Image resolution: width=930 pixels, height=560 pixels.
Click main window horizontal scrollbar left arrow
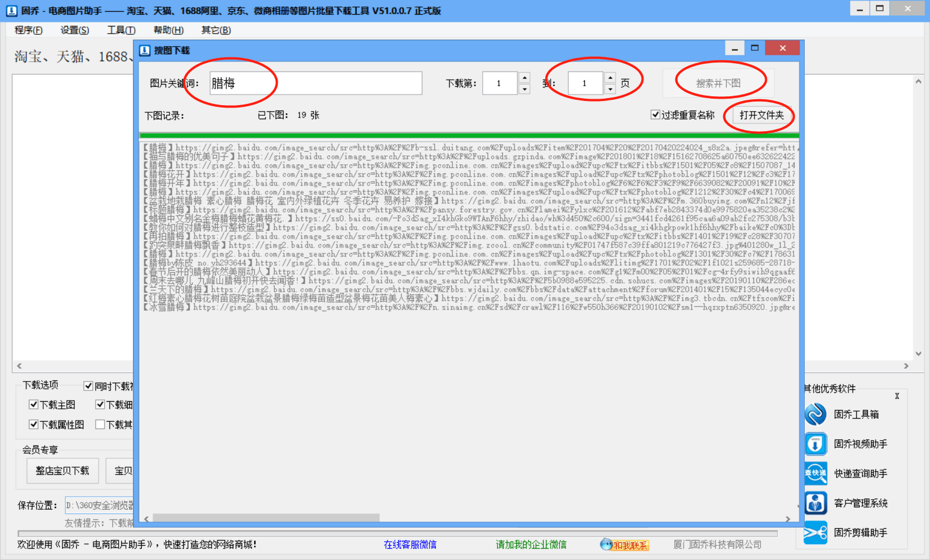pos(19,366)
